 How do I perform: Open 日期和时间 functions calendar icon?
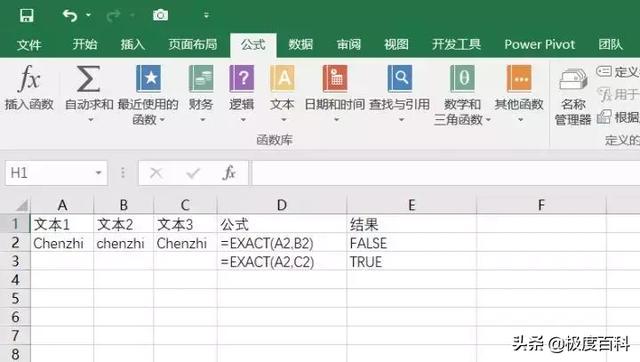335,78
